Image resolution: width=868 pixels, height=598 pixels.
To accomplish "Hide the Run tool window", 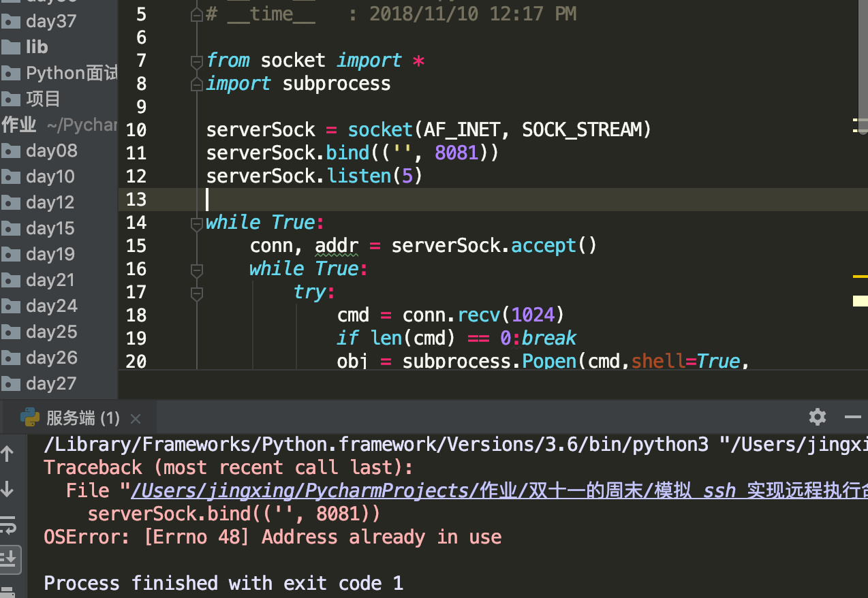I will [x=853, y=417].
